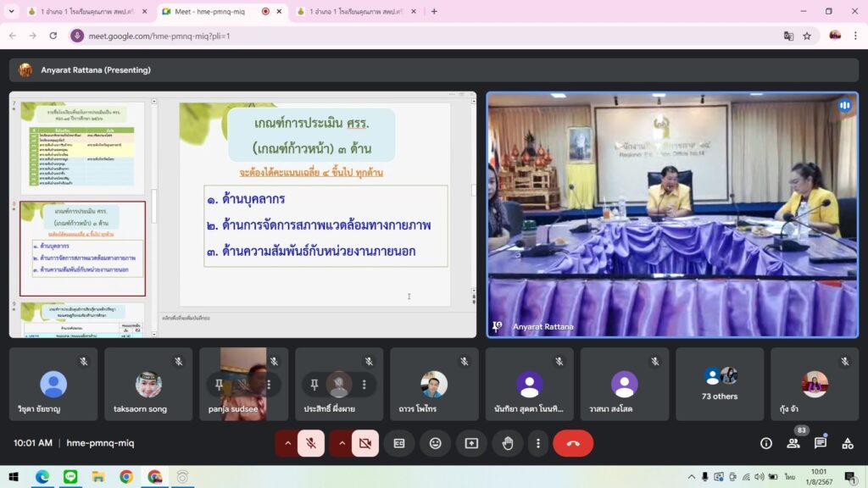
Task: Expand audio settings arrow beside microphone
Action: [x=287, y=443]
